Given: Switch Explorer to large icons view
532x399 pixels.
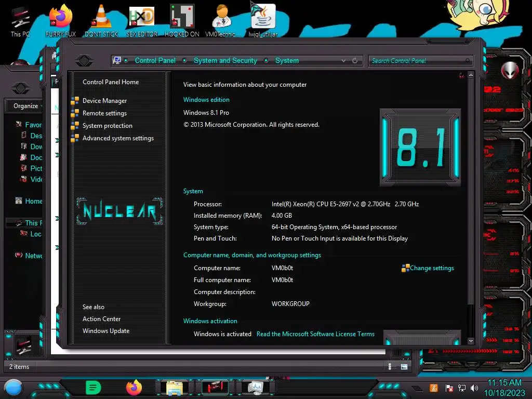Looking at the screenshot, I should pyautogui.click(x=404, y=366).
